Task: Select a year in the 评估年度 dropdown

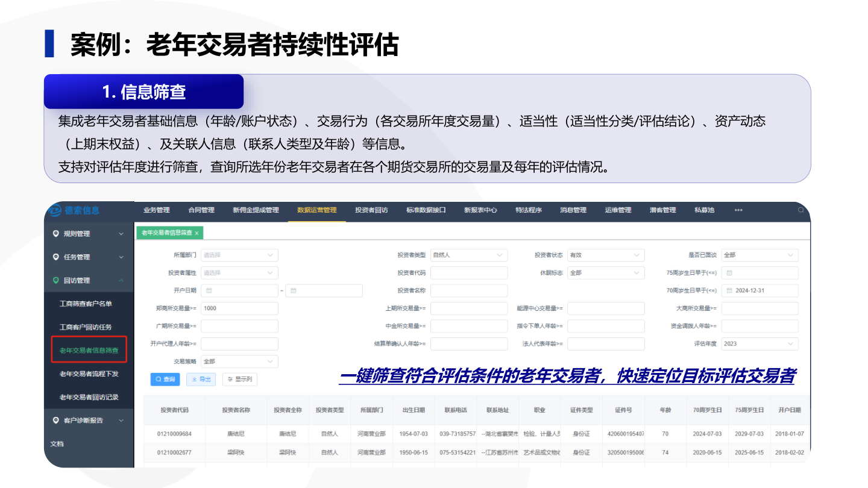Action: click(x=759, y=343)
